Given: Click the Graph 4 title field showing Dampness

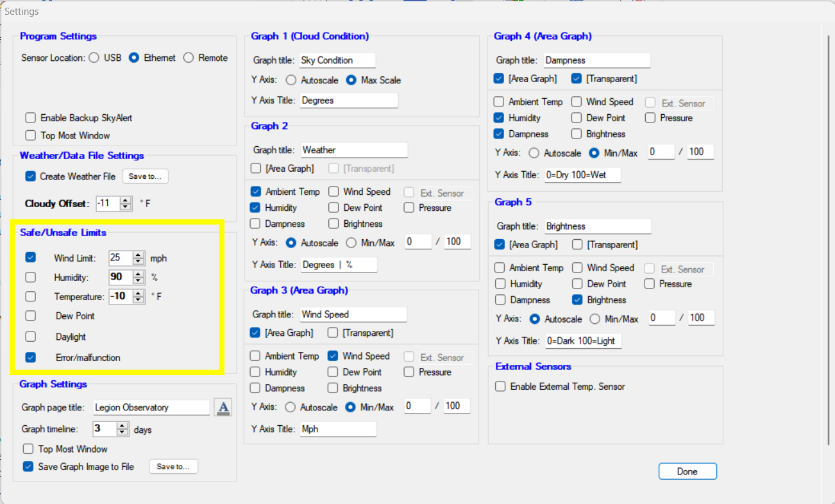Looking at the screenshot, I should (x=596, y=60).
